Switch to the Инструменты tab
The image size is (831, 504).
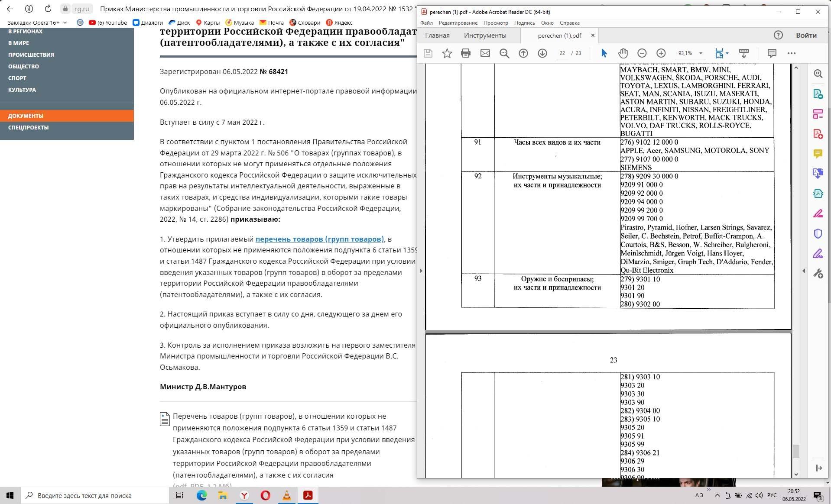(485, 36)
